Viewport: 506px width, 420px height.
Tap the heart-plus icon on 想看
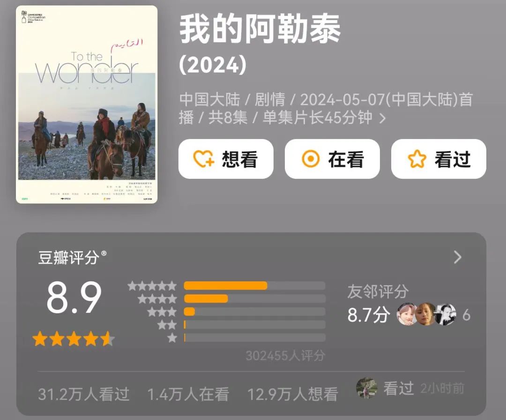point(203,159)
